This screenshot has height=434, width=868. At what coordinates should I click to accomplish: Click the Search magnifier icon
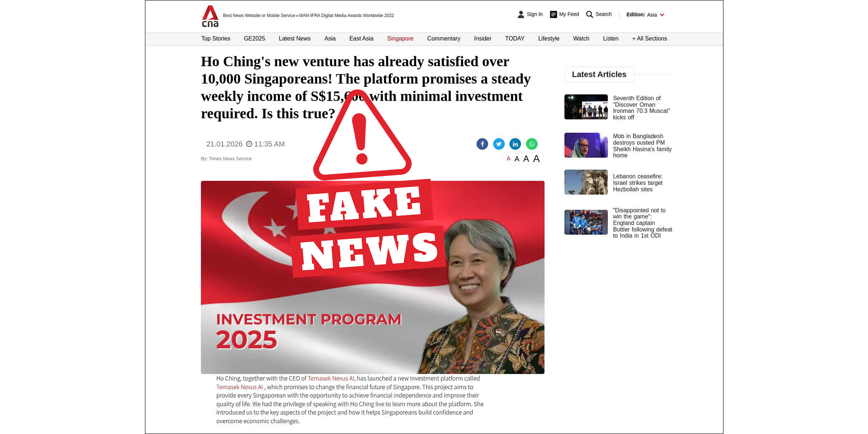[589, 15]
